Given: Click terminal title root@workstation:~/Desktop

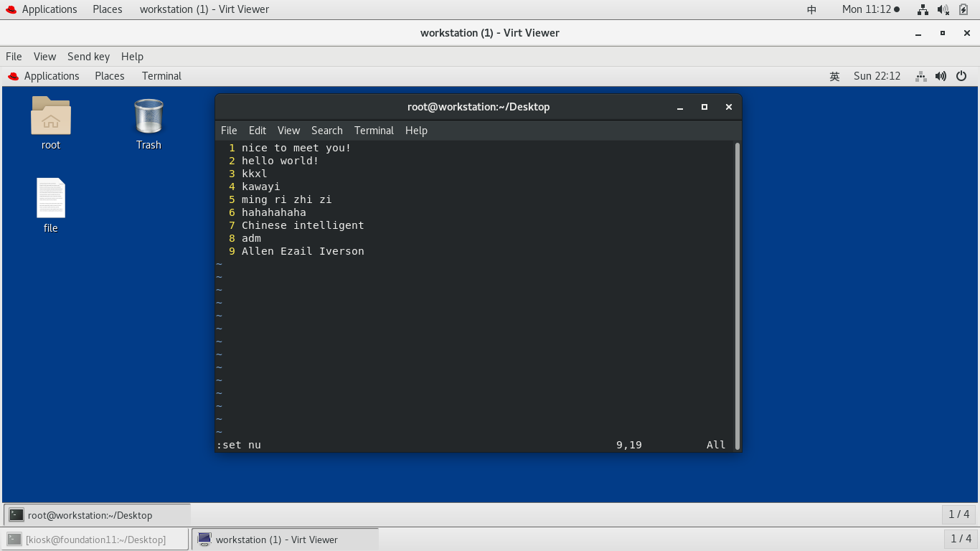Looking at the screenshot, I should [x=479, y=107].
